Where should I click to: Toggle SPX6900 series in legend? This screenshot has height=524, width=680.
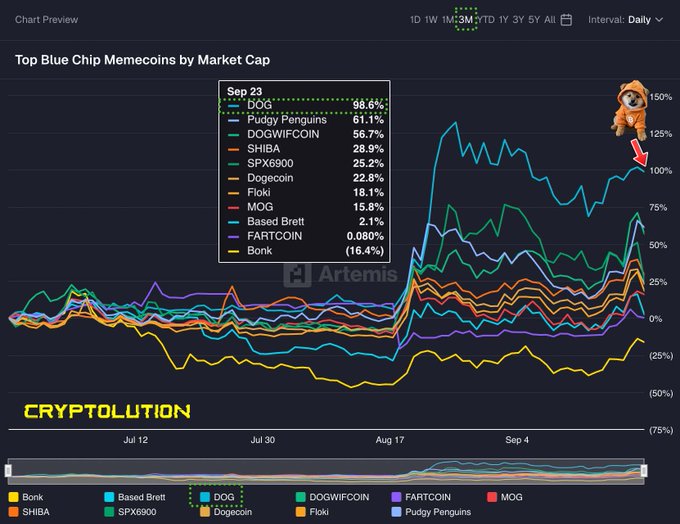pyautogui.click(x=131, y=512)
